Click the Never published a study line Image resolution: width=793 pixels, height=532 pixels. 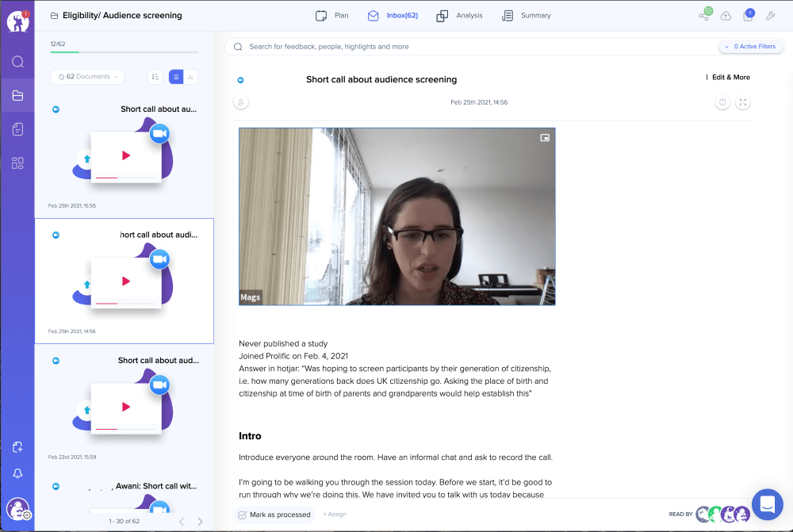(x=283, y=343)
